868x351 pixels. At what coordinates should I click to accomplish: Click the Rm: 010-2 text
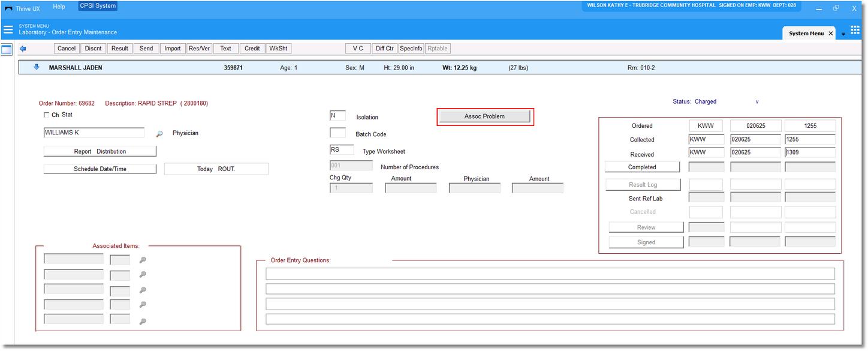point(641,68)
